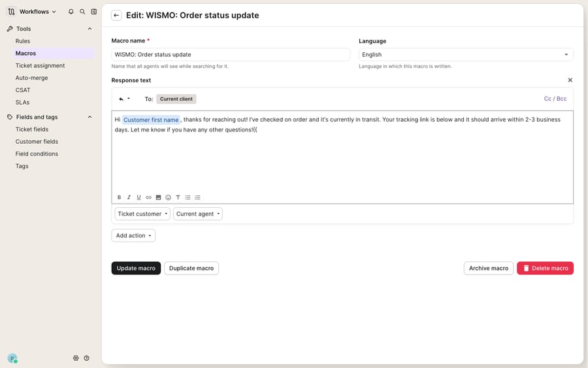Go back using the arrow button
This screenshot has height=368, width=588.
pos(116,16)
